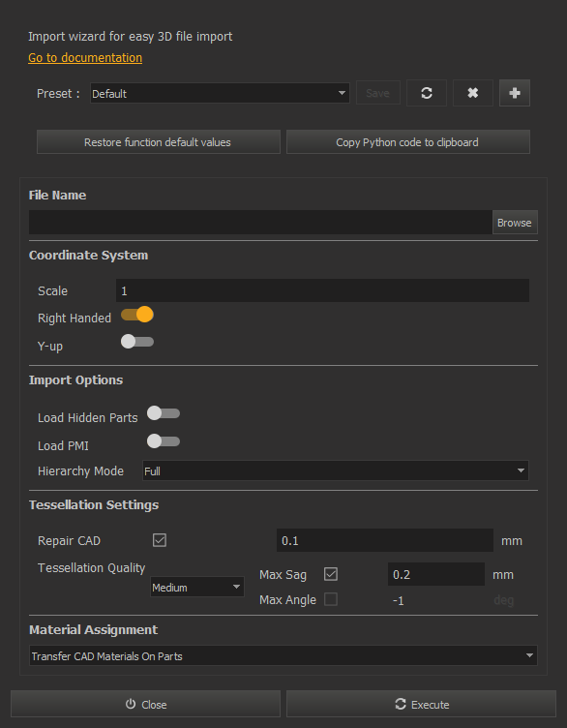Expand the Hierarchy Mode dropdown
This screenshot has height=728, width=567.
pos(335,470)
